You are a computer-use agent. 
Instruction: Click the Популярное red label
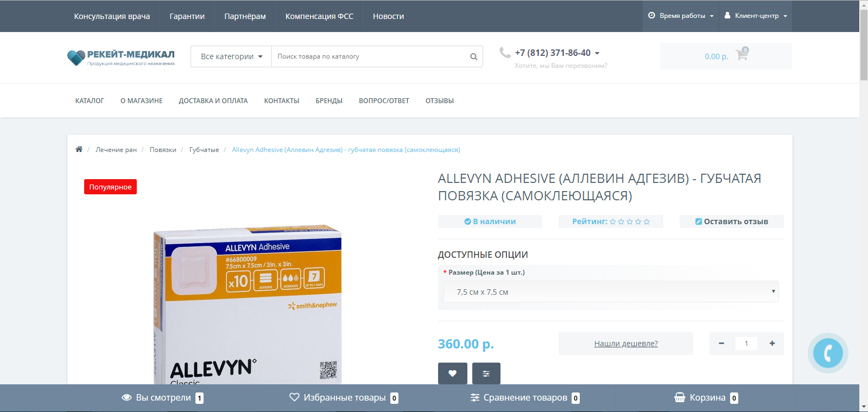coord(110,187)
